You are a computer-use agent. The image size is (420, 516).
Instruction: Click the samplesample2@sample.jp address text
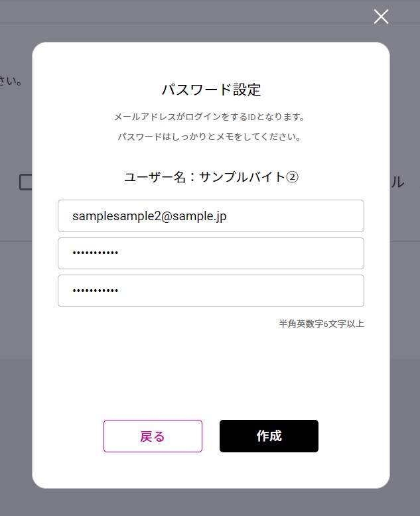coord(149,216)
